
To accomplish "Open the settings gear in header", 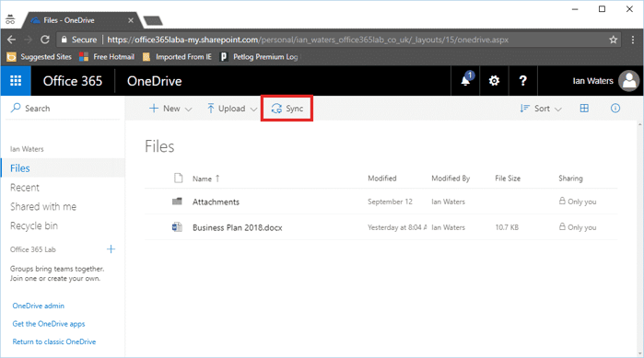I will click(x=494, y=81).
